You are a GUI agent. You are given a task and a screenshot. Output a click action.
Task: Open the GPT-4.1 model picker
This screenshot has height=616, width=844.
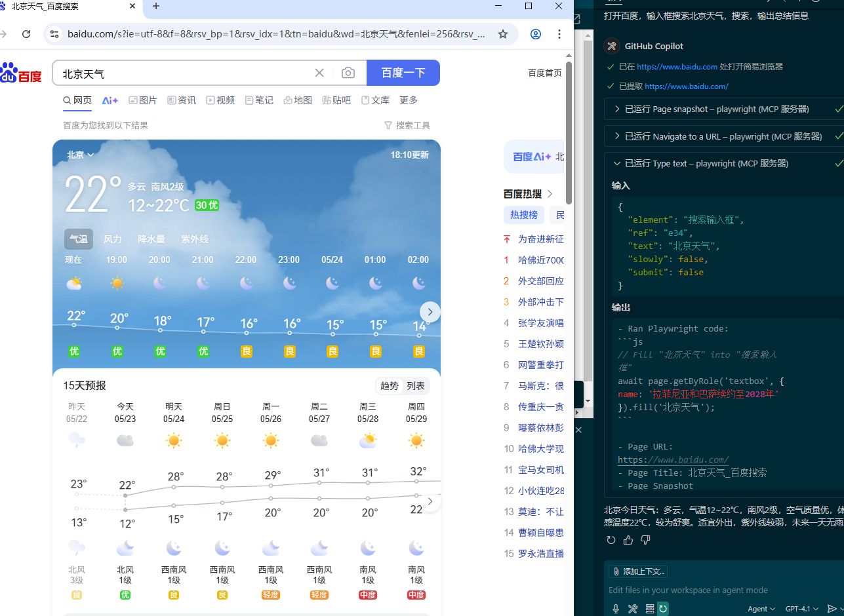(x=803, y=609)
